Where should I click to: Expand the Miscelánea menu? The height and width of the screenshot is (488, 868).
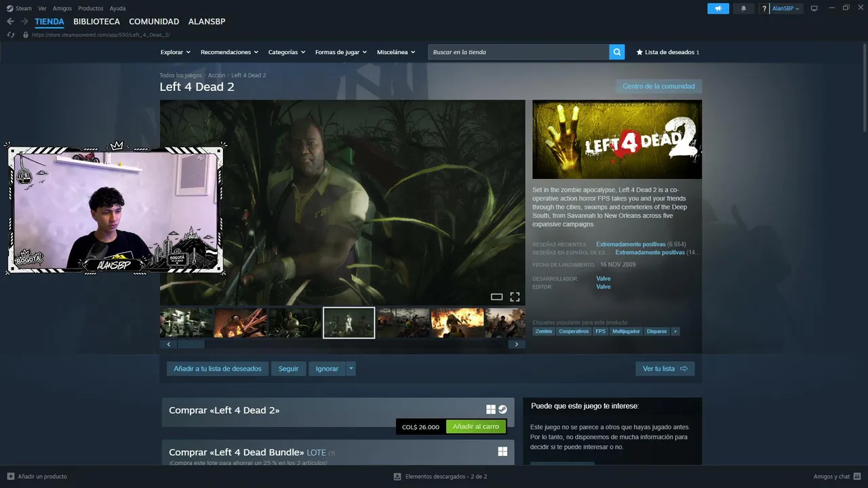click(x=396, y=52)
